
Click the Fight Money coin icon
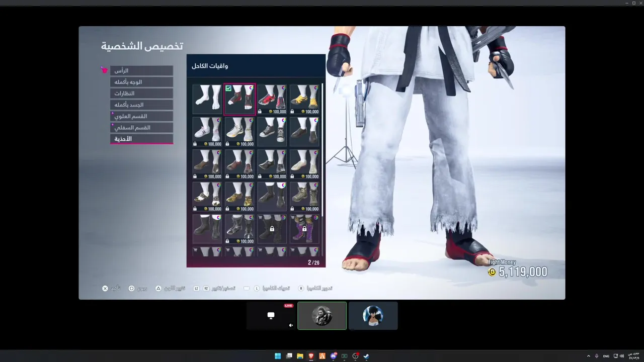tap(492, 272)
